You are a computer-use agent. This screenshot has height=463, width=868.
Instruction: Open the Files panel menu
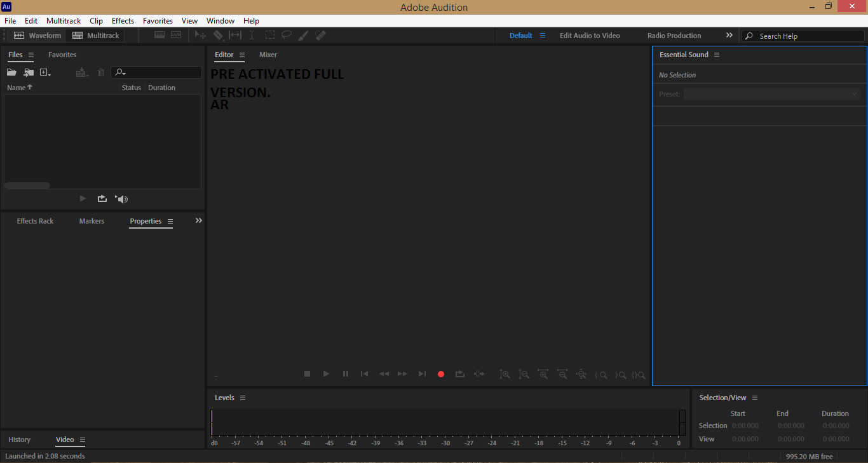tap(31, 55)
